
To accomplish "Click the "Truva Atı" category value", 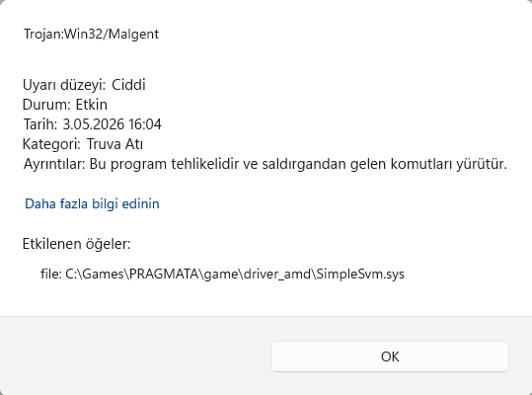I will point(114,144).
